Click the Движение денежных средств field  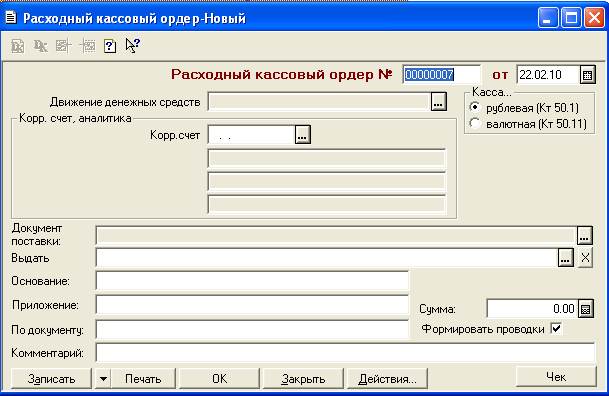coord(319,102)
